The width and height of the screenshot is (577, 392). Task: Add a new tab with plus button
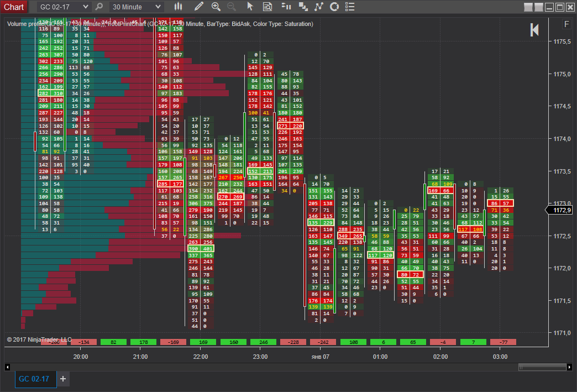[62, 379]
